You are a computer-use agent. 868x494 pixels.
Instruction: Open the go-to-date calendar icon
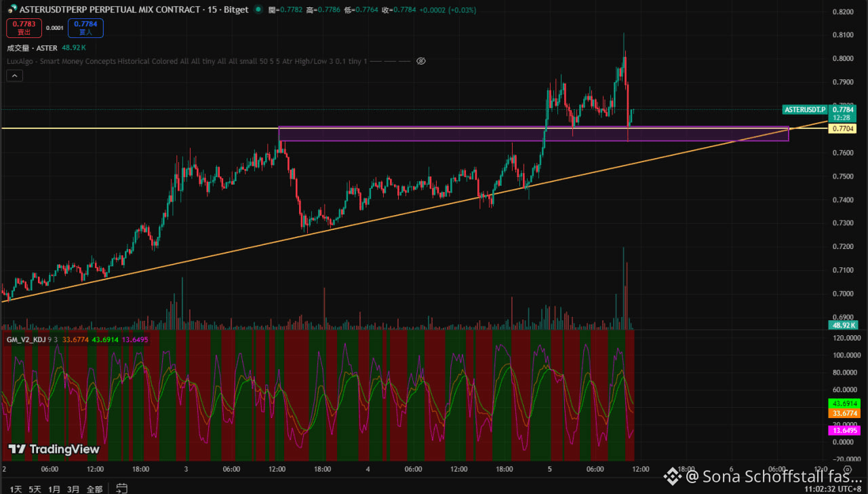[122, 488]
